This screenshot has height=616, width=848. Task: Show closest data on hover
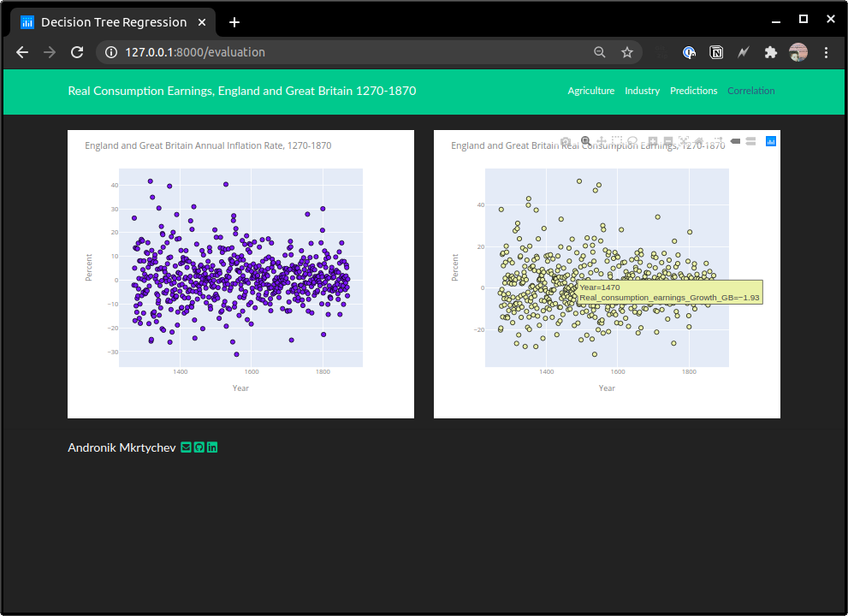(x=736, y=141)
